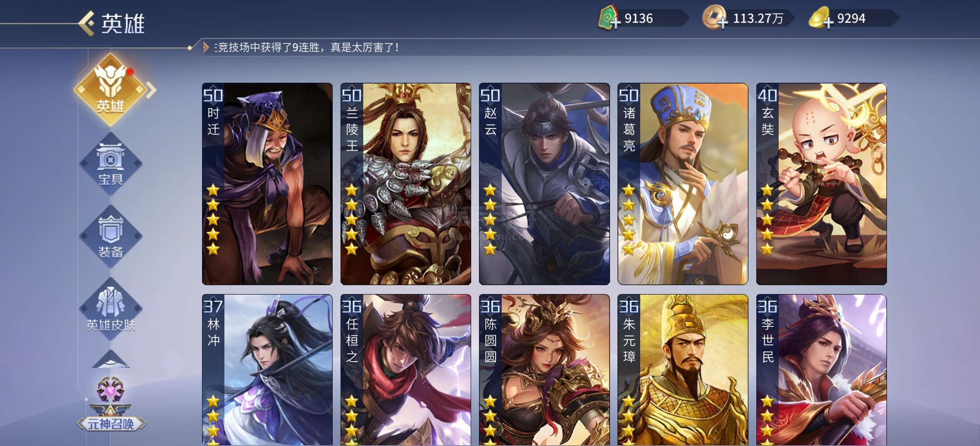Open the 宝具 treasure sidebar tab

(x=110, y=164)
